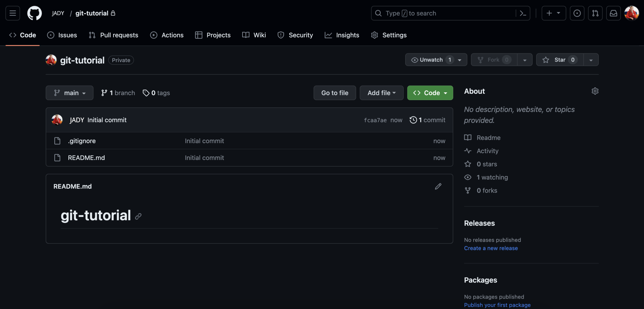Open the command palette icon
644x309 pixels.
pos(523,13)
